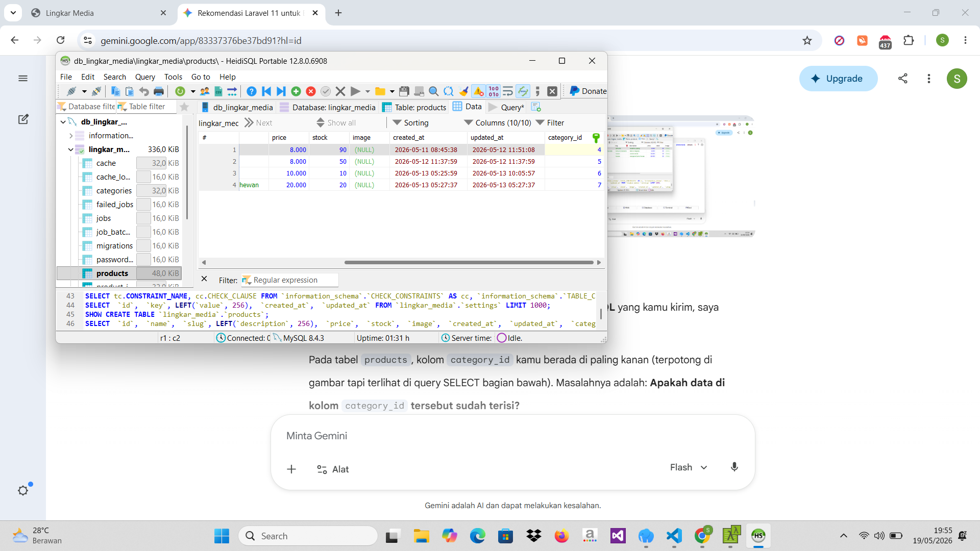The height and width of the screenshot is (551, 980).
Task: Click the database tree vertical scrollbar
Action: (x=187, y=173)
